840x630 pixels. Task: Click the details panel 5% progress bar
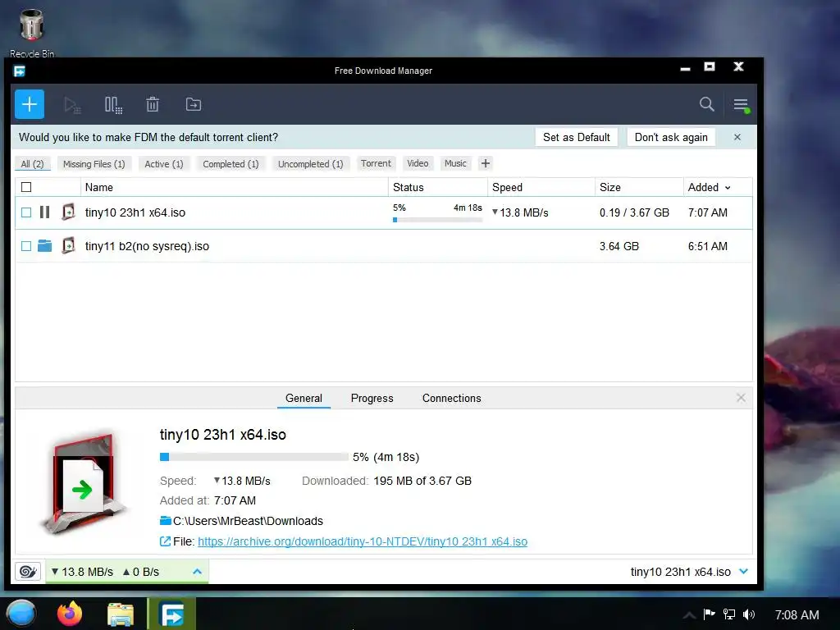point(254,457)
